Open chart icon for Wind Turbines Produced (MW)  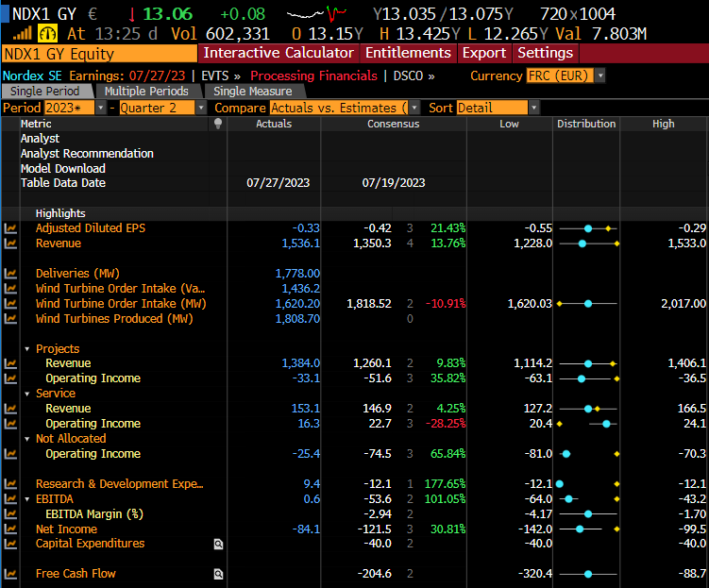(x=10, y=319)
